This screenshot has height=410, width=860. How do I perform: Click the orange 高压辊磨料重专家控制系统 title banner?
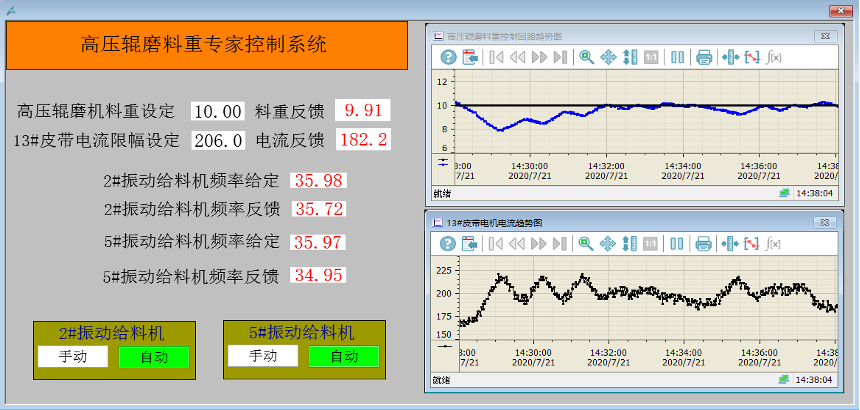pos(207,45)
